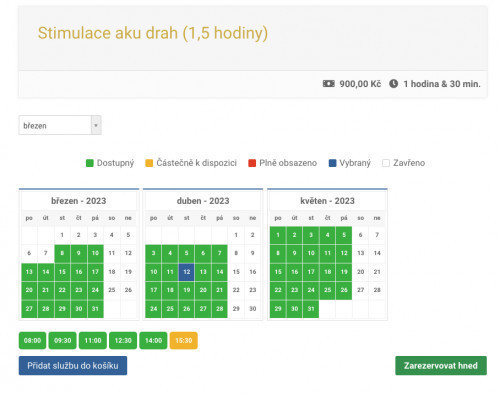500x394 pixels.
Task: Select 31 in květen 2023 calendar
Action: click(x=311, y=309)
